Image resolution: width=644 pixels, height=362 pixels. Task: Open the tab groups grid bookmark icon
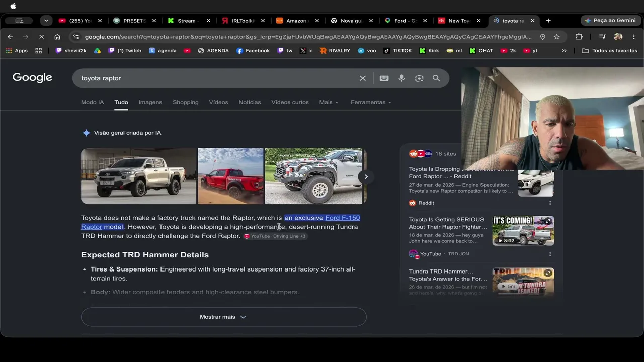pyautogui.click(x=38, y=51)
